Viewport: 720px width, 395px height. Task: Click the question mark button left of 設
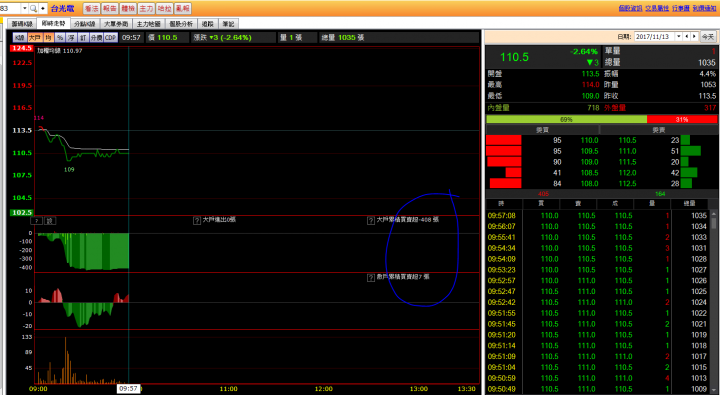[x=36, y=221]
